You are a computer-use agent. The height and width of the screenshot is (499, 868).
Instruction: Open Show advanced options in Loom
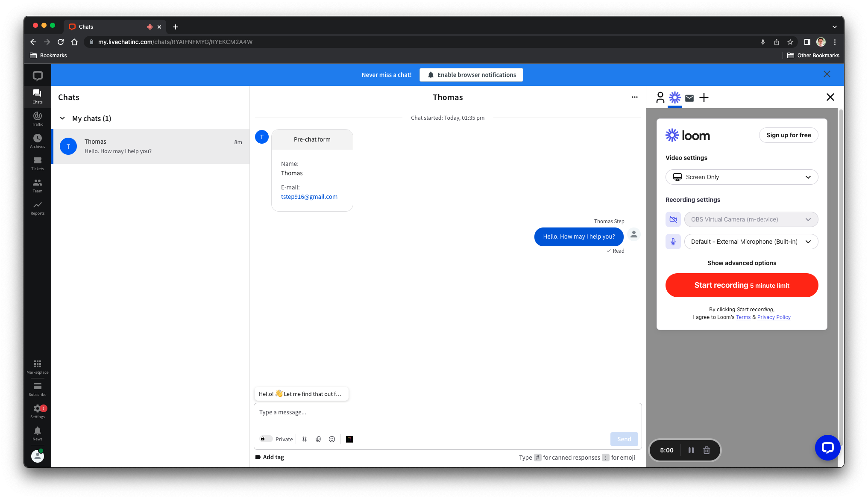click(x=742, y=263)
